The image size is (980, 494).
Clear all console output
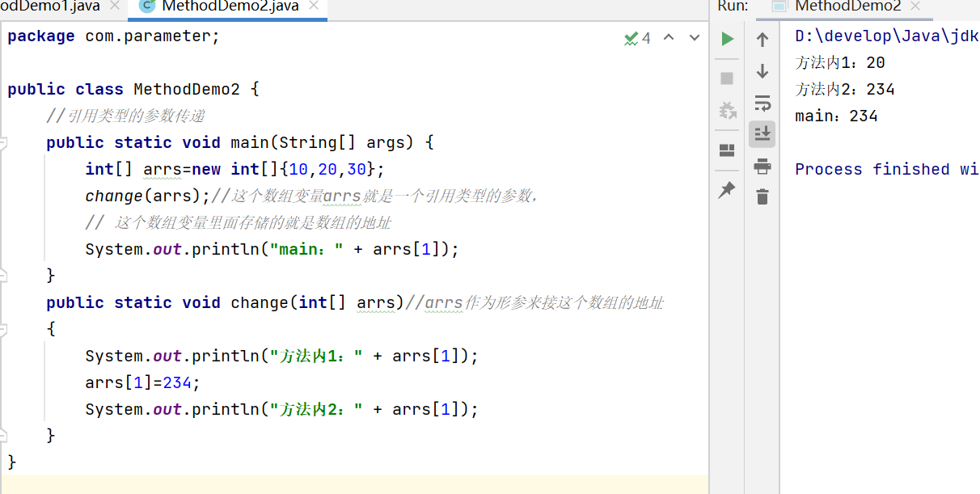tap(762, 196)
